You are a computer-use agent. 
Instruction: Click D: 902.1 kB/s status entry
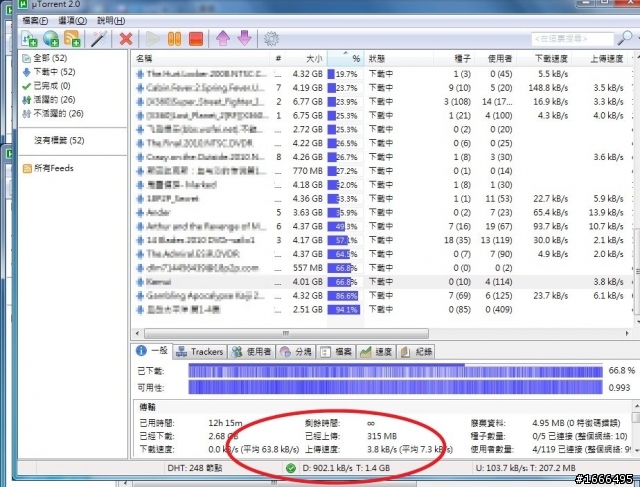(346, 468)
